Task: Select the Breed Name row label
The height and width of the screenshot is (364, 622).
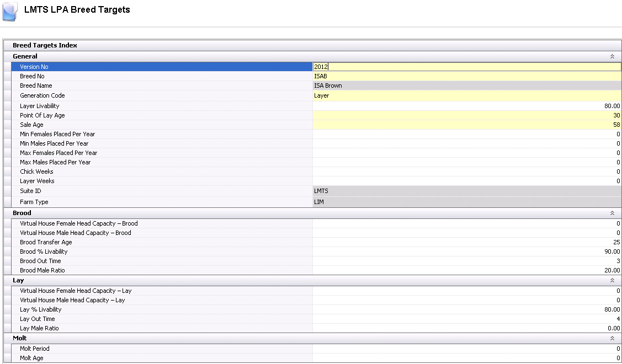Action: click(x=36, y=85)
